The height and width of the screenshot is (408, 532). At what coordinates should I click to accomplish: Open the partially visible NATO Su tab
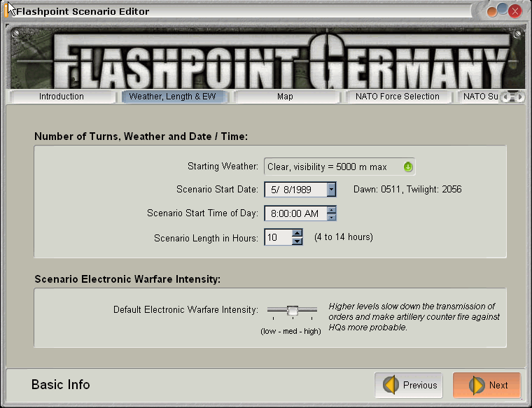(x=480, y=97)
